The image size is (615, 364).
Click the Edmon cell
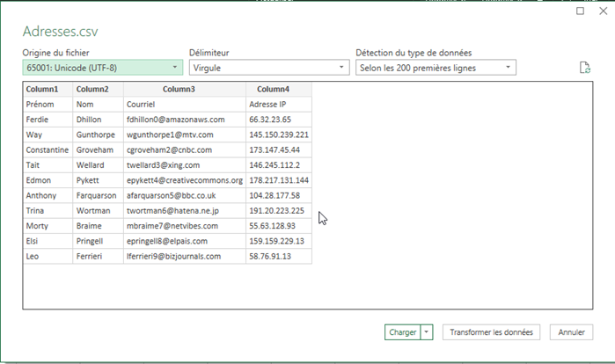pyautogui.click(x=48, y=180)
